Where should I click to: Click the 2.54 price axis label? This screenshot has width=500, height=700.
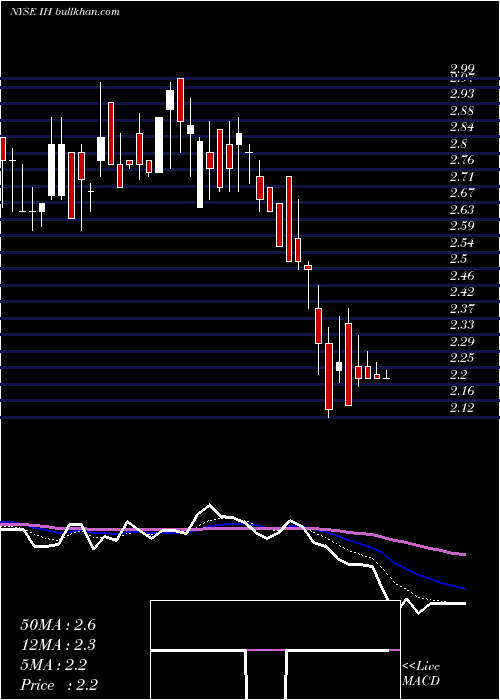(x=462, y=242)
